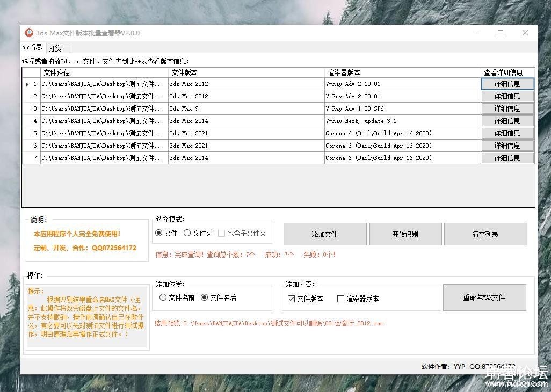Select the 文件夹 radio button
Viewport: 551px width, 392px height.
[x=198, y=233]
